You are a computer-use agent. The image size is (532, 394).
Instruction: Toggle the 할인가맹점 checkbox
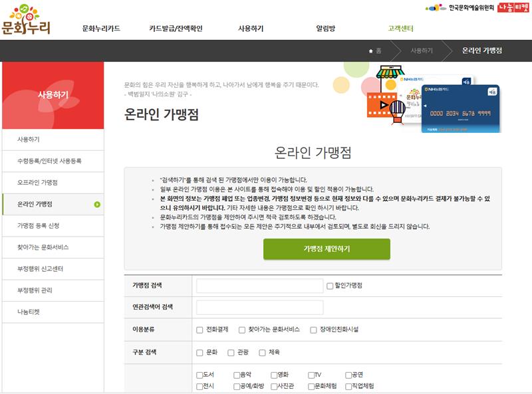tap(330, 286)
